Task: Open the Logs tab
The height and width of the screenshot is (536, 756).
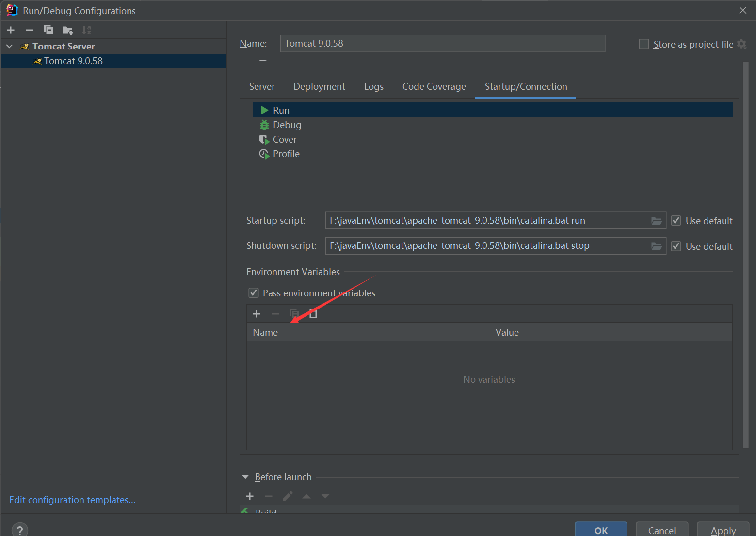Action: point(374,86)
